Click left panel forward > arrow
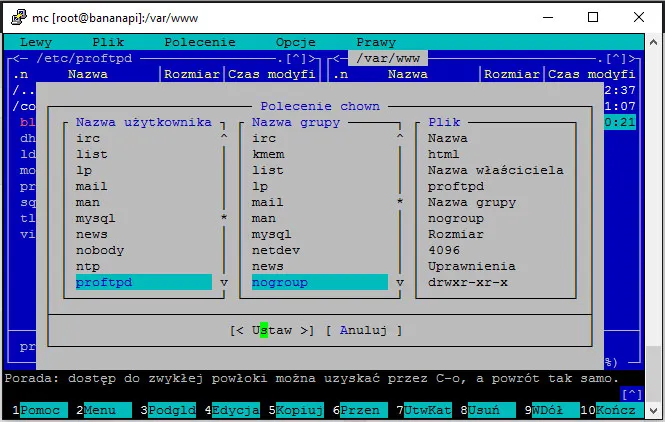Viewport: 665px width, 422px height. pyautogui.click(x=312, y=58)
